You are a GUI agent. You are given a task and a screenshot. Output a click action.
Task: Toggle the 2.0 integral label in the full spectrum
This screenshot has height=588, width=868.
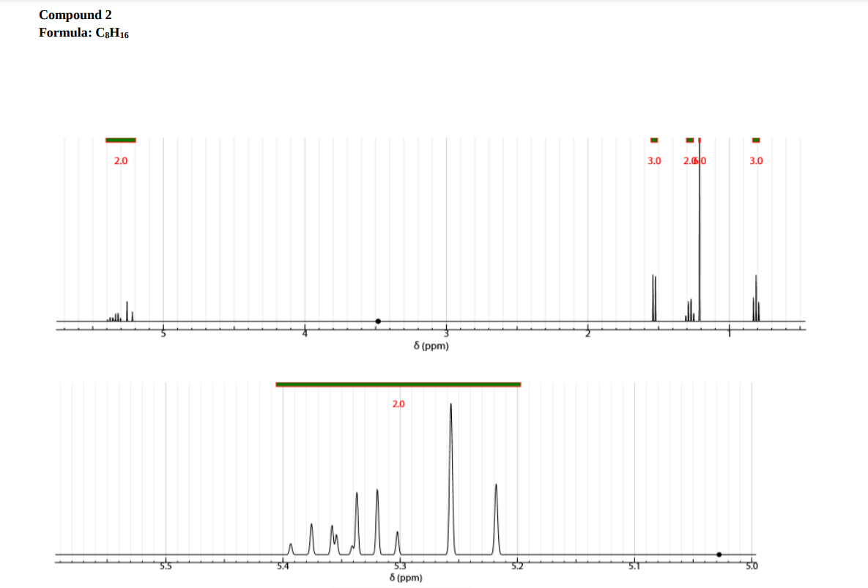[x=120, y=161]
